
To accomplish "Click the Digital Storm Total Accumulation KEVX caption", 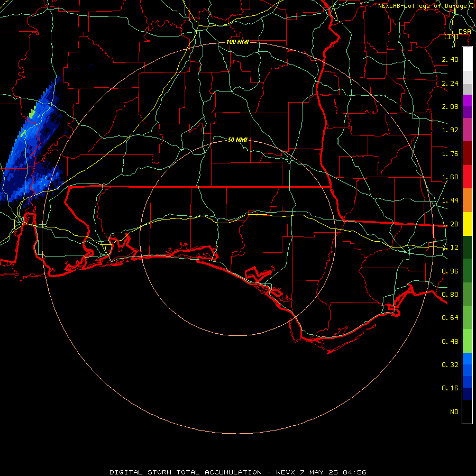I will 237,472.
